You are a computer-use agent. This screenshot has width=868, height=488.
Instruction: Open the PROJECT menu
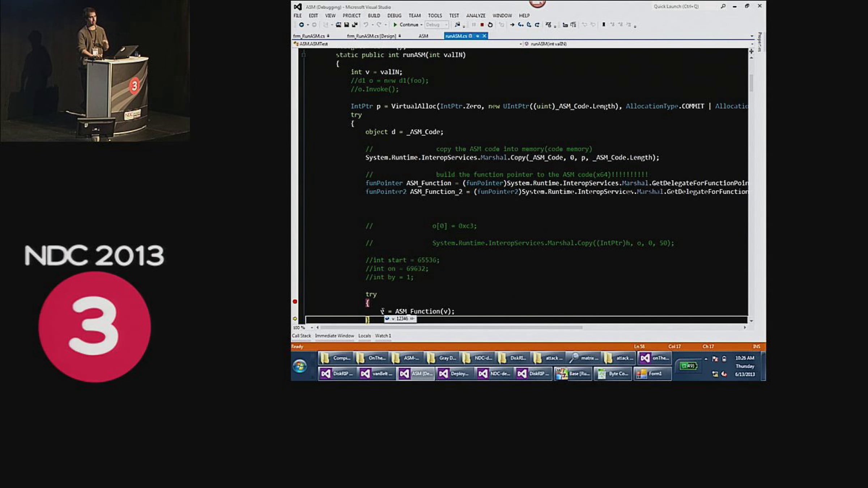[x=352, y=16]
